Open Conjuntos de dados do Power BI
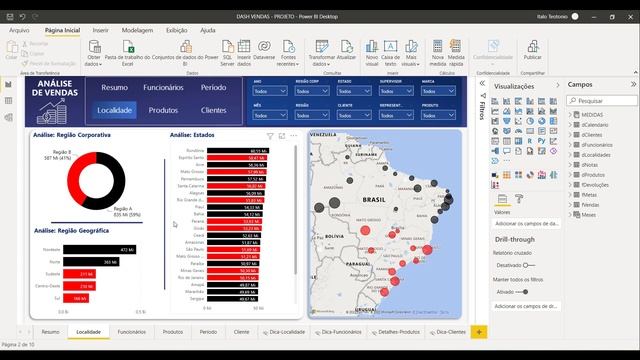Screen dimensions: 640x360 [x=185, y=53]
